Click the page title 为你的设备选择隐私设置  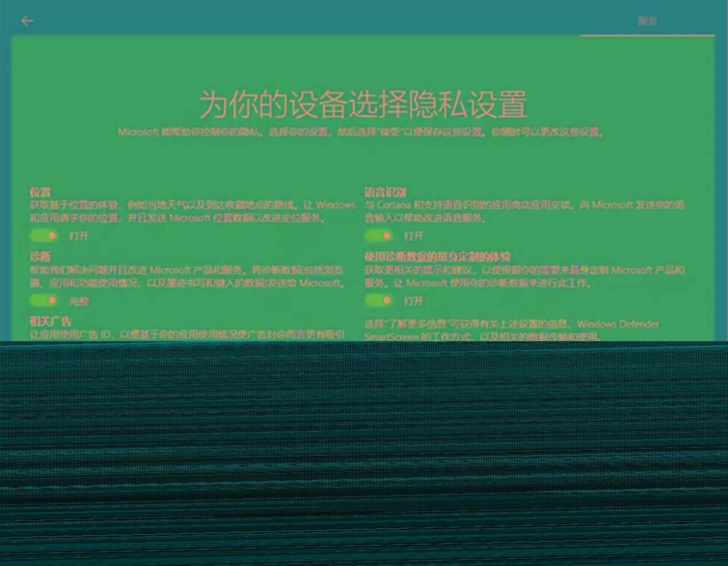(x=364, y=106)
